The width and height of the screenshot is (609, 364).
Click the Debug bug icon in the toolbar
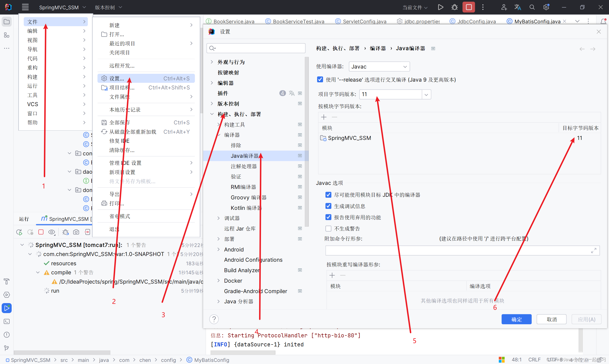tap(454, 7)
